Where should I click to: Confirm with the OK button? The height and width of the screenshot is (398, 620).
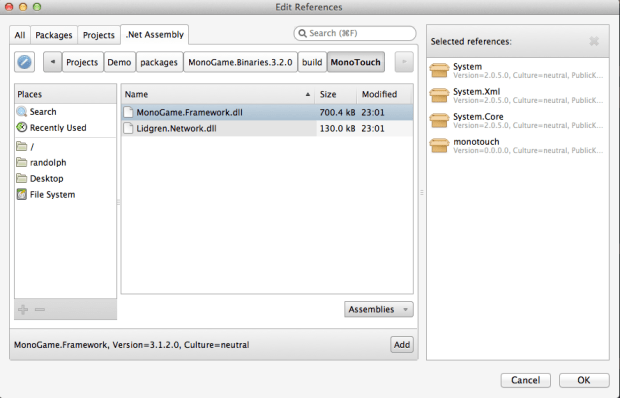click(x=584, y=380)
